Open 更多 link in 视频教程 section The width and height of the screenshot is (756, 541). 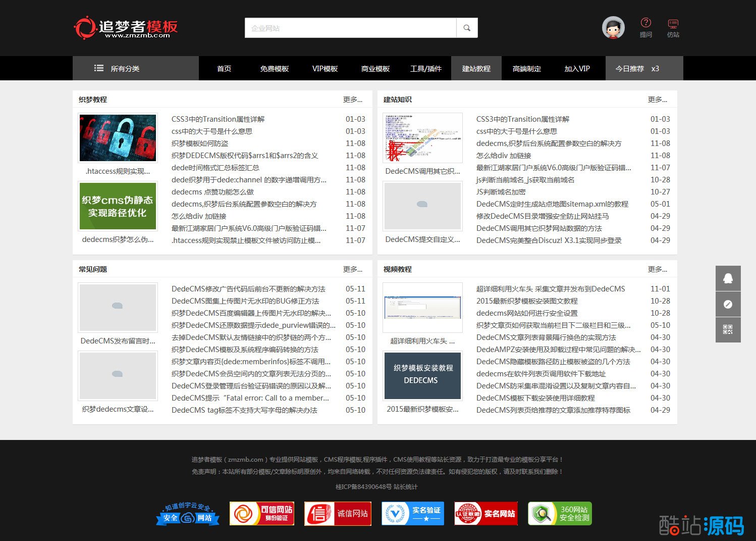[657, 269]
